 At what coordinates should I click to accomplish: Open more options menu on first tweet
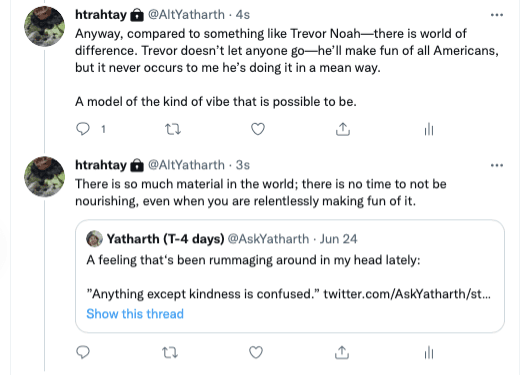tap(497, 15)
